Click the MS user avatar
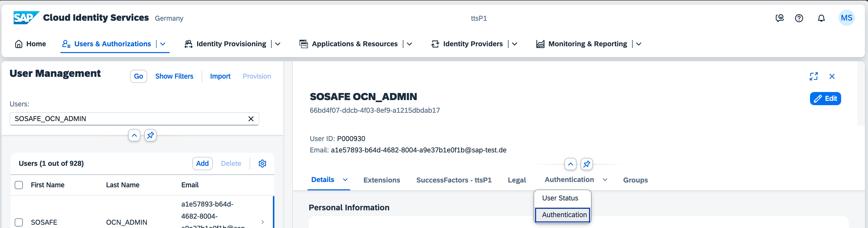868x228 pixels. pyautogui.click(x=846, y=18)
